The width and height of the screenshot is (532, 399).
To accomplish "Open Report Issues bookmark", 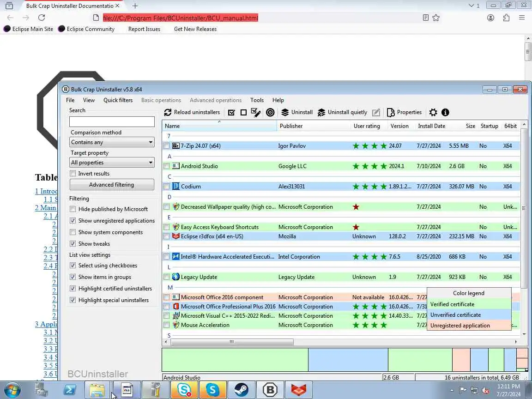I will pos(144,29).
